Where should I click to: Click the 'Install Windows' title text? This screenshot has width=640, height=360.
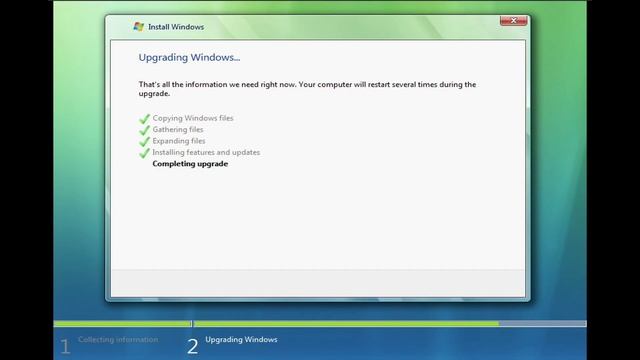click(x=176, y=27)
